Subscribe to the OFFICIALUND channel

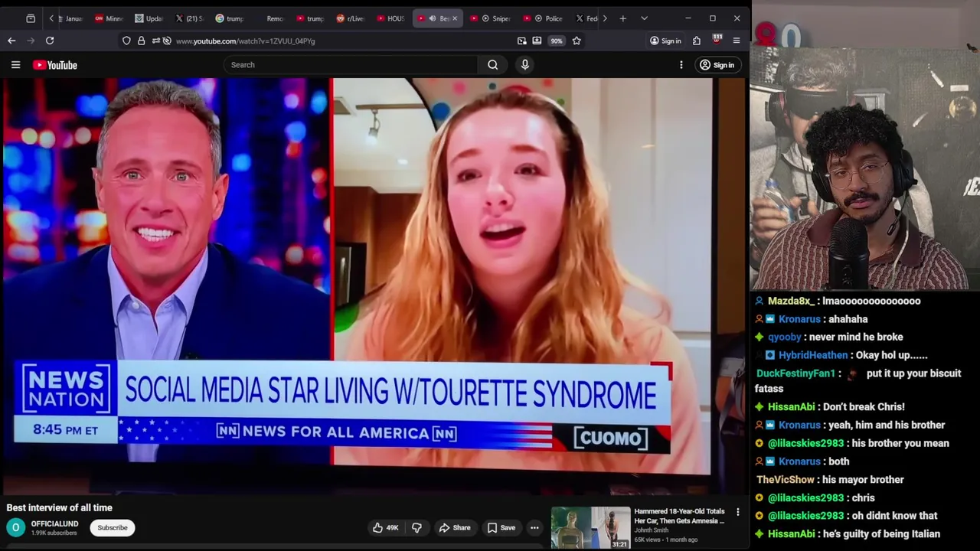coord(113,528)
